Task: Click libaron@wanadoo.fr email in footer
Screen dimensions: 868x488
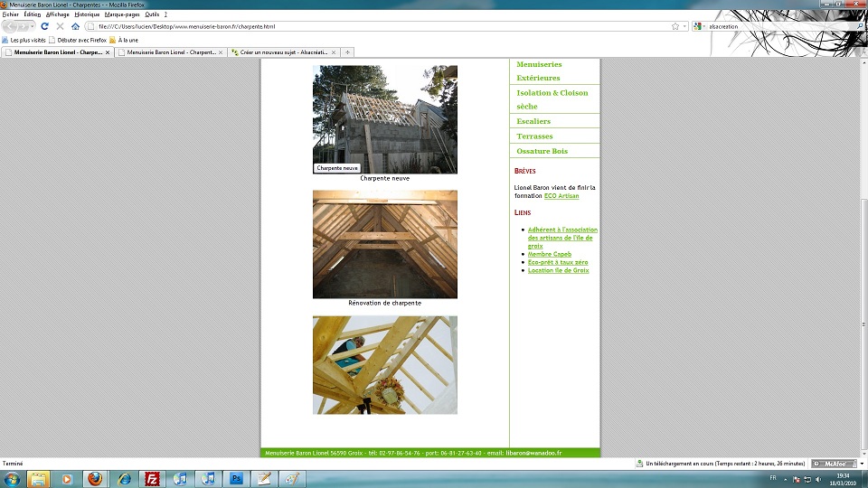Action: click(x=533, y=453)
